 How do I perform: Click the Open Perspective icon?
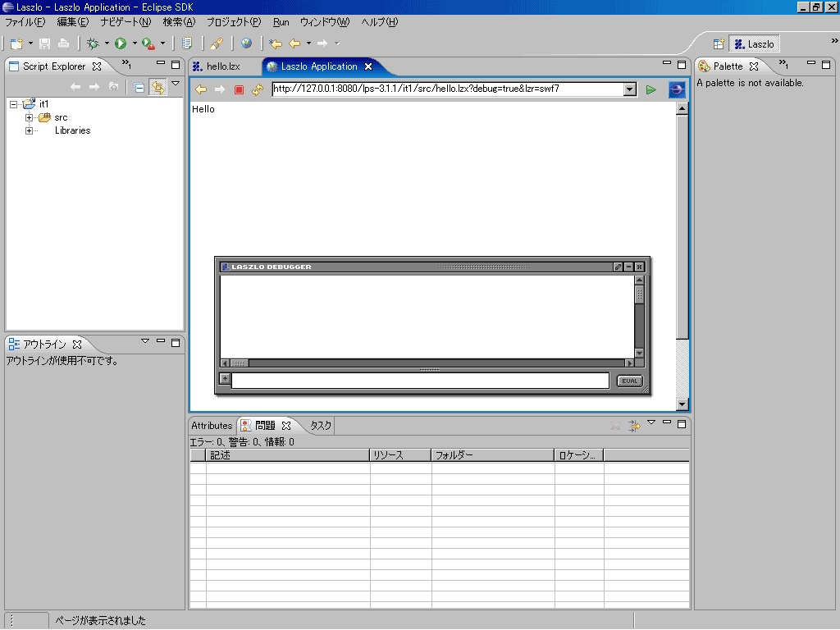[x=719, y=44]
